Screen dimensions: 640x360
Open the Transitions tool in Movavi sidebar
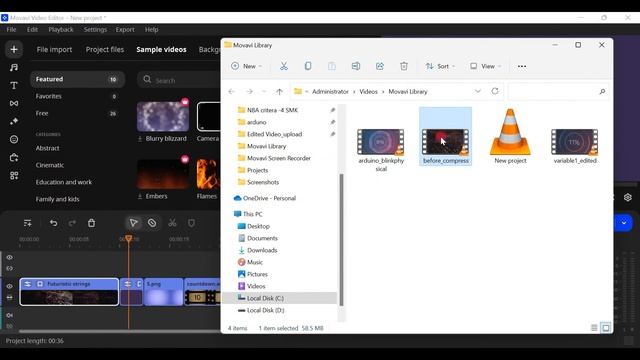click(14, 103)
